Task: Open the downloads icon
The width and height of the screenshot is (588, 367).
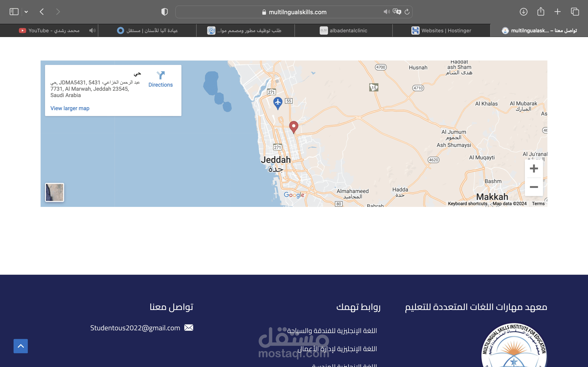Action: (523, 12)
